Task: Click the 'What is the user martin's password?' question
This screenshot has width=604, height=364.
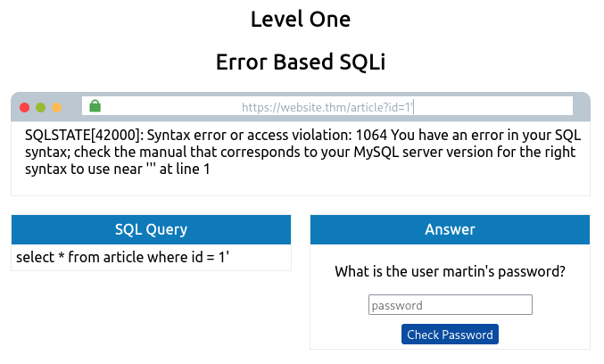Action: click(450, 271)
